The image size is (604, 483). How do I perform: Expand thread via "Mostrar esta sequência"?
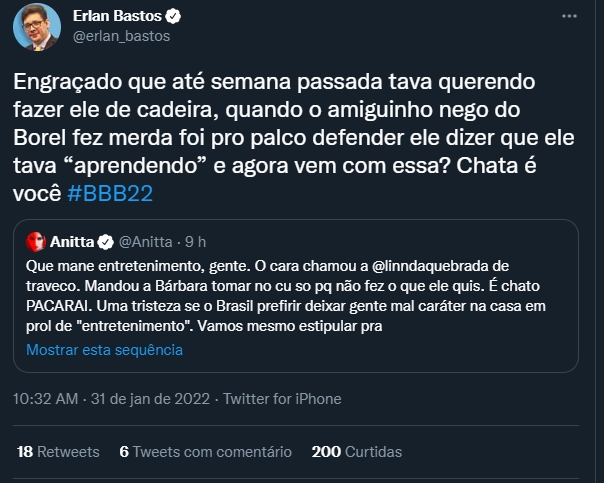[104, 350]
